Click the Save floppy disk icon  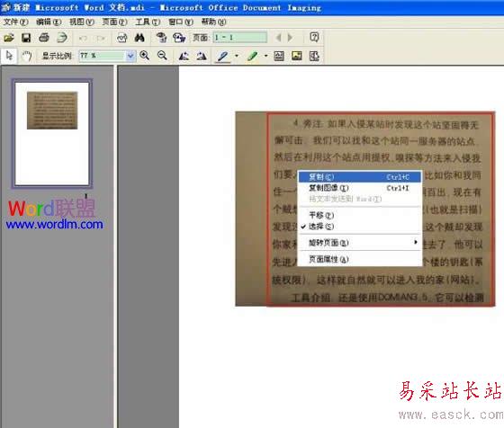[x=26, y=38]
